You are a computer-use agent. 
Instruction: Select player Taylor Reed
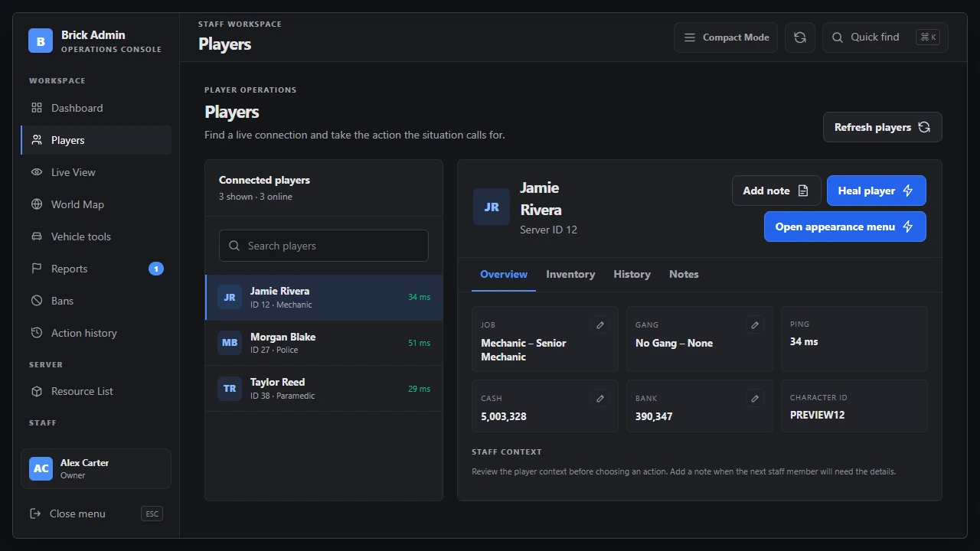tap(324, 389)
